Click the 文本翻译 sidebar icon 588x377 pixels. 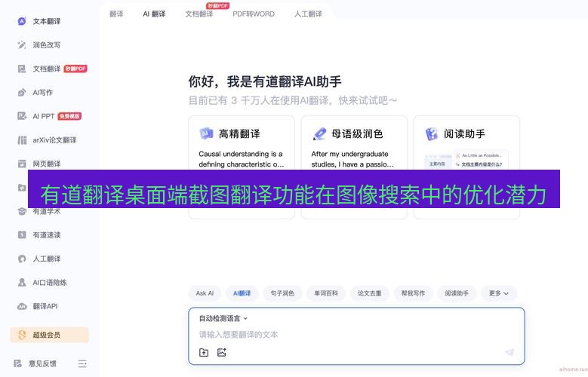point(22,21)
